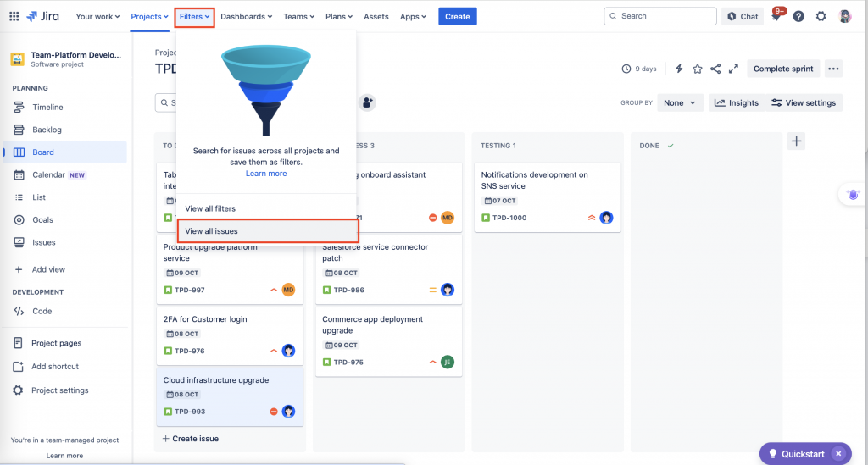Open issue key TPD-986
Image resolution: width=868 pixels, height=465 pixels.
[348, 290]
